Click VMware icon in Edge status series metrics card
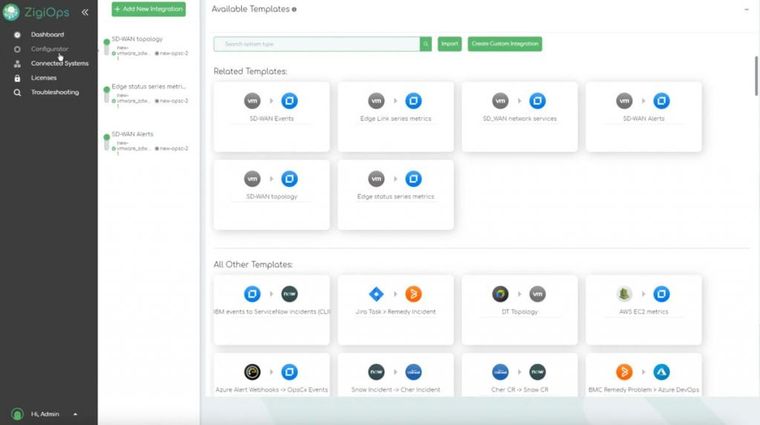 [x=377, y=179]
